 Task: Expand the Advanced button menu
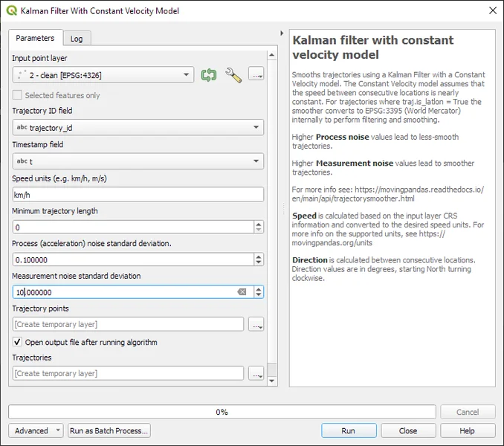tap(36, 430)
